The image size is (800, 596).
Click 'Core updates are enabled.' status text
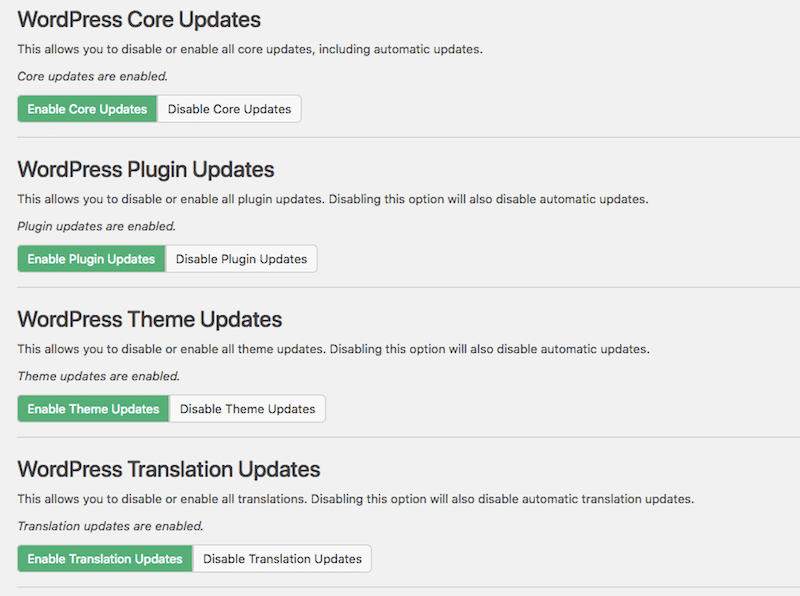click(92, 77)
